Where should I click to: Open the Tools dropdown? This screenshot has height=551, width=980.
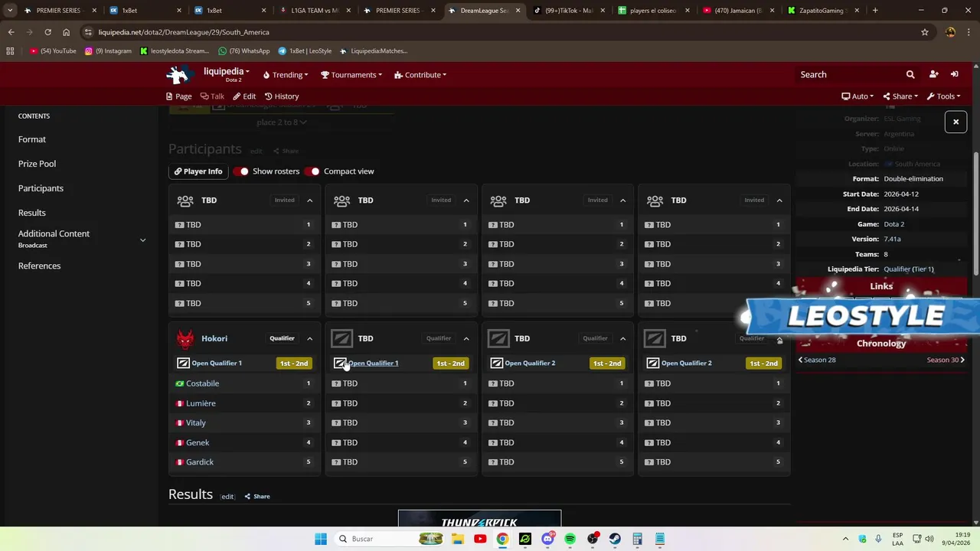(x=944, y=96)
